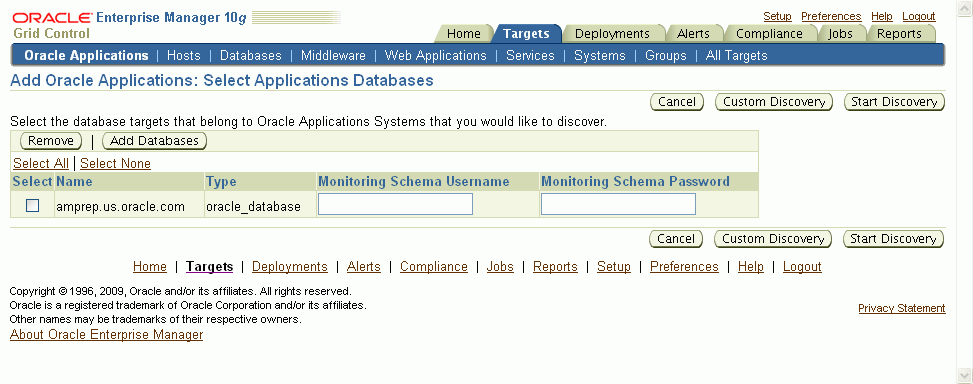Check the amprep.us.oracle.com row checkbox

pyautogui.click(x=32, y=205)
